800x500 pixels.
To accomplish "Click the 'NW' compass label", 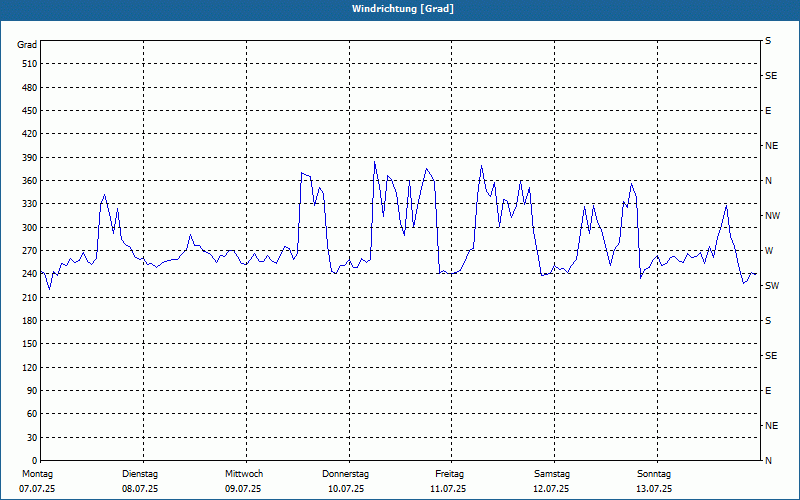I will pyautogui.click(x=773, y=216).
